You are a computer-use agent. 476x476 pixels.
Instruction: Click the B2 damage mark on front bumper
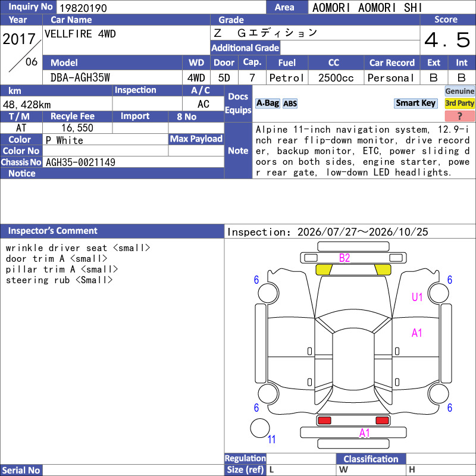pos(345,258)
